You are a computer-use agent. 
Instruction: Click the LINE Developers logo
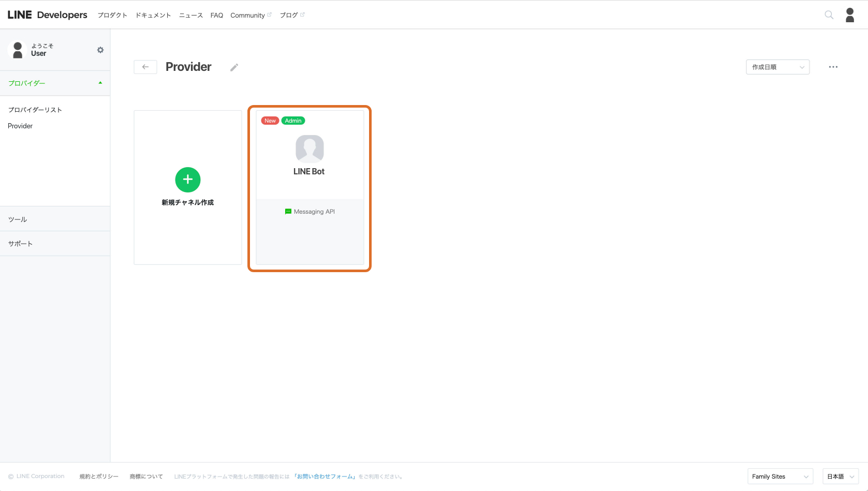(x=47, y=15)
